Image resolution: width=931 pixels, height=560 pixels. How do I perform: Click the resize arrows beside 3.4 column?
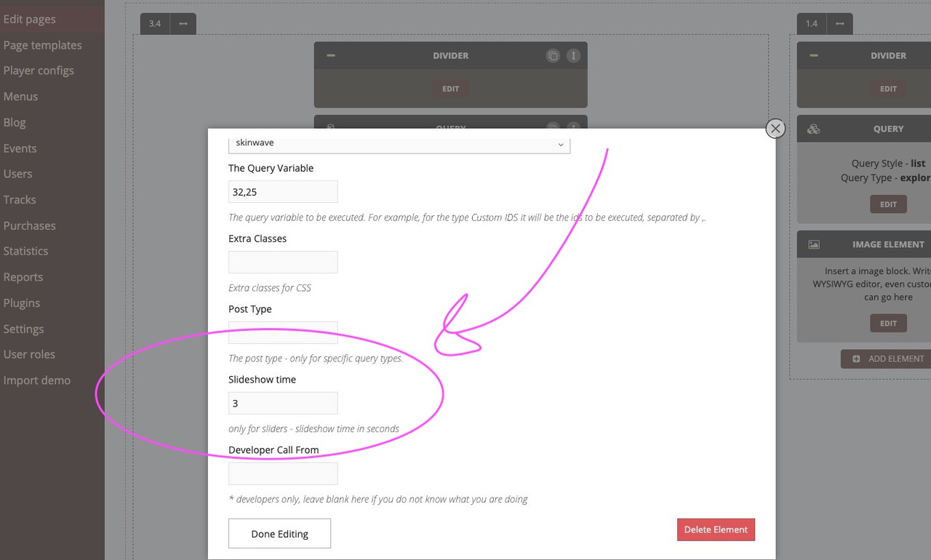pyautogui.click(x=183, y=24)
